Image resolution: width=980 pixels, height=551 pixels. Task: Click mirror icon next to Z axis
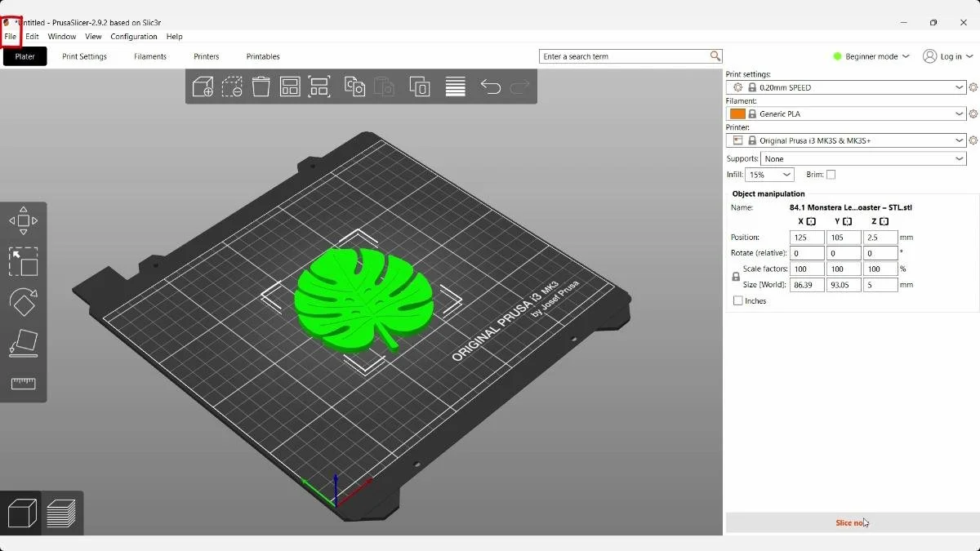pyautogui.click(x=884, y=221)
